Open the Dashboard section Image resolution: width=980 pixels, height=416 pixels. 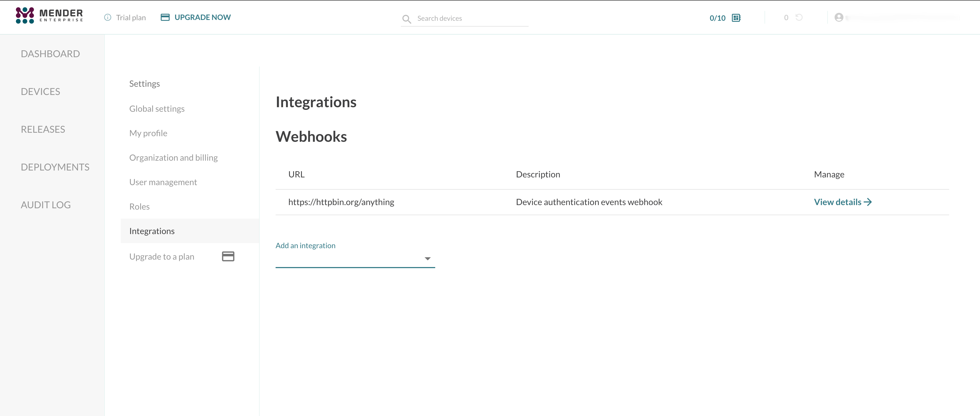[x=50, y=54]
